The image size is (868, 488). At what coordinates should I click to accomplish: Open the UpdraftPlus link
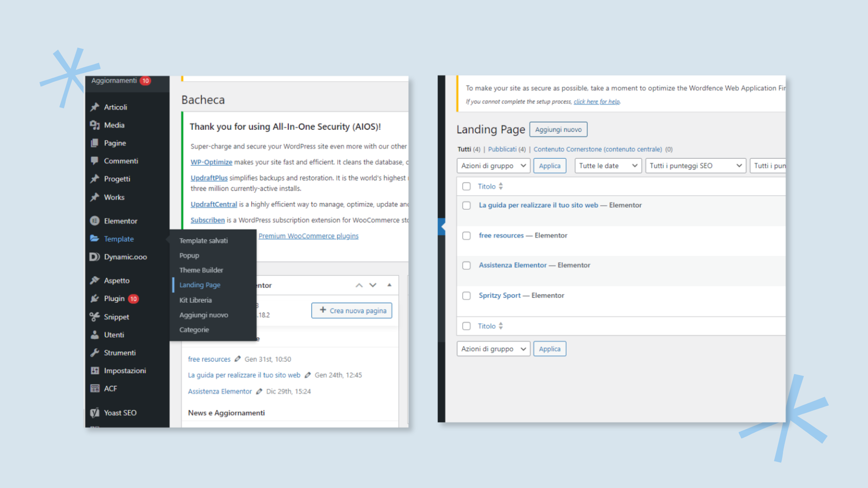(x=209, y=178)
